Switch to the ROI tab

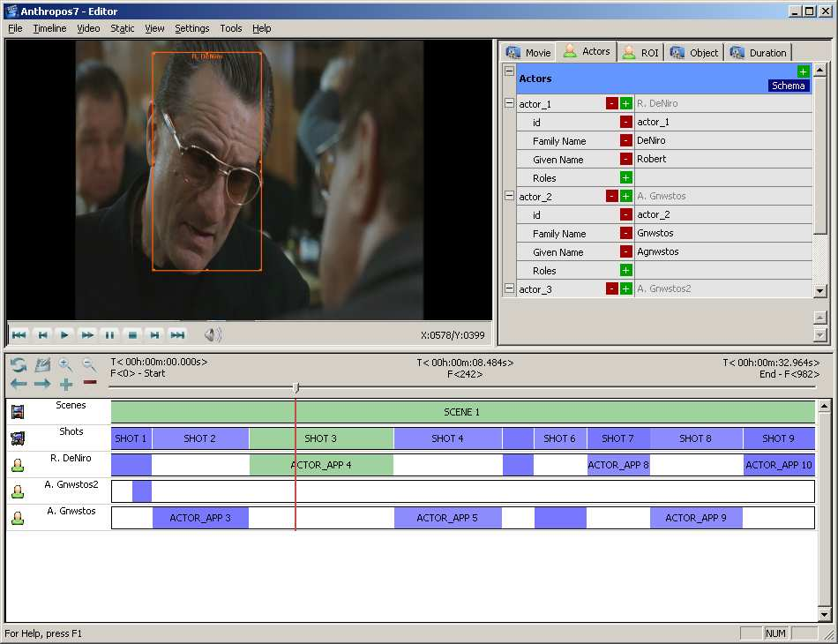pos(640,52)
